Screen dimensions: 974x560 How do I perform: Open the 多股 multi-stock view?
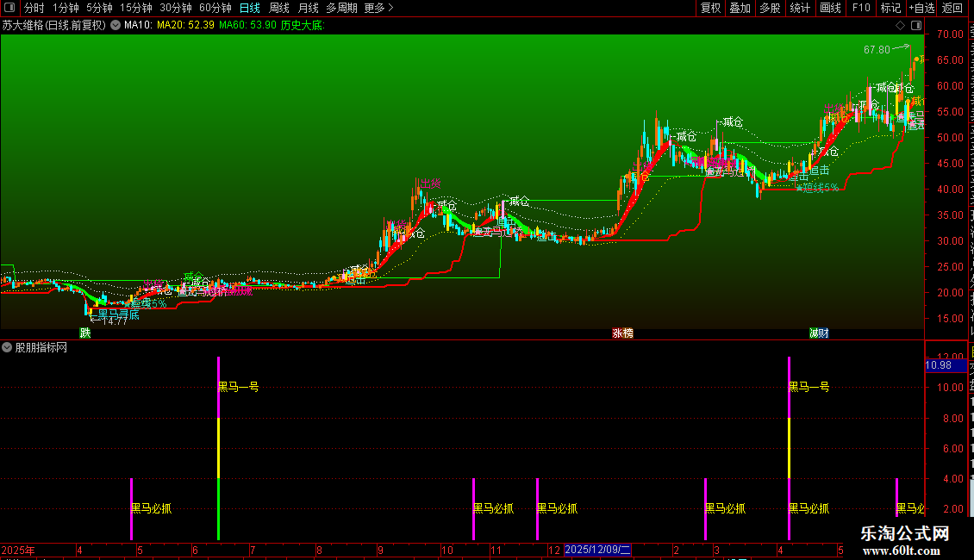771,8
